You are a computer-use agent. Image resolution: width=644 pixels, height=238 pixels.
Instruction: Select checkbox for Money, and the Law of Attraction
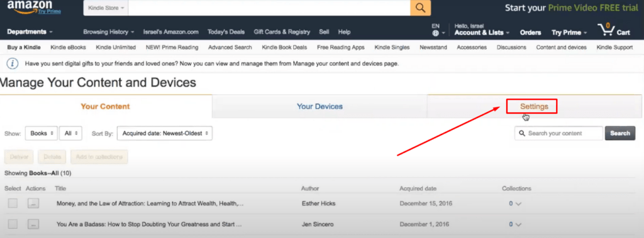pos(13,203)
